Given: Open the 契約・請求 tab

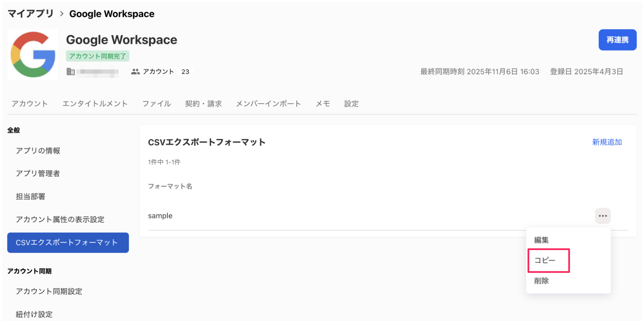Looking at the screenshot, I should click(203, 103).
